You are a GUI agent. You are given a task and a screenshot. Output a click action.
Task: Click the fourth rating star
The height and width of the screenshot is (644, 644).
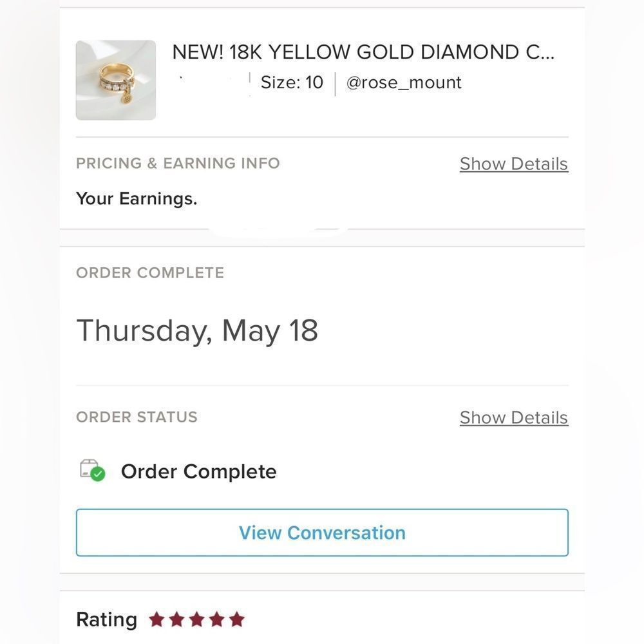217,620
